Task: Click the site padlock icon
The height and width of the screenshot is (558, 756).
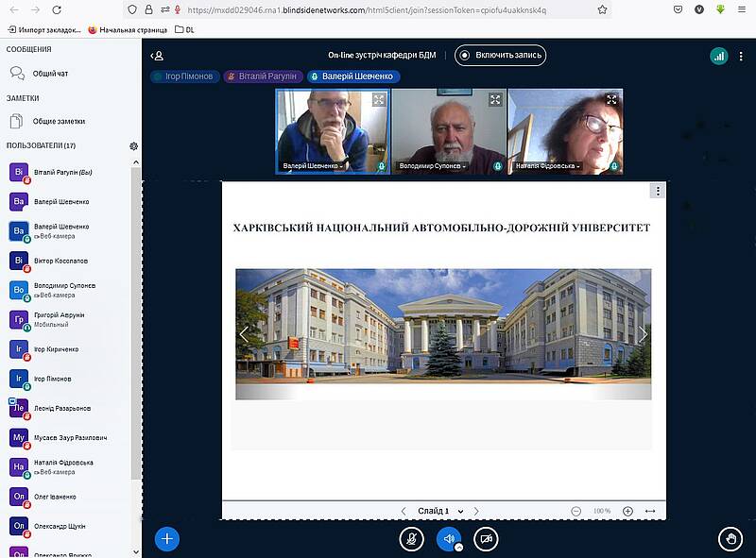Action: coord(148,9)
